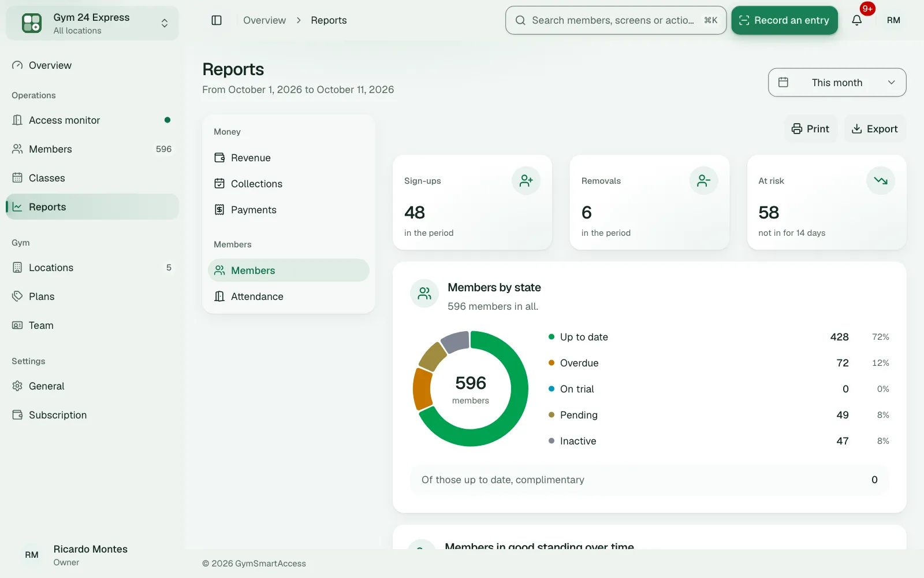
Task: Open Team in the sidebar
Action: click(92, 325)
